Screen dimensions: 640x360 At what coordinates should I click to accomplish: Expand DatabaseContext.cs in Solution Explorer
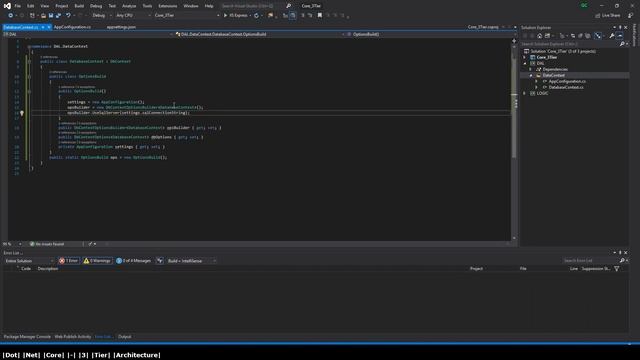coord(537,87)
